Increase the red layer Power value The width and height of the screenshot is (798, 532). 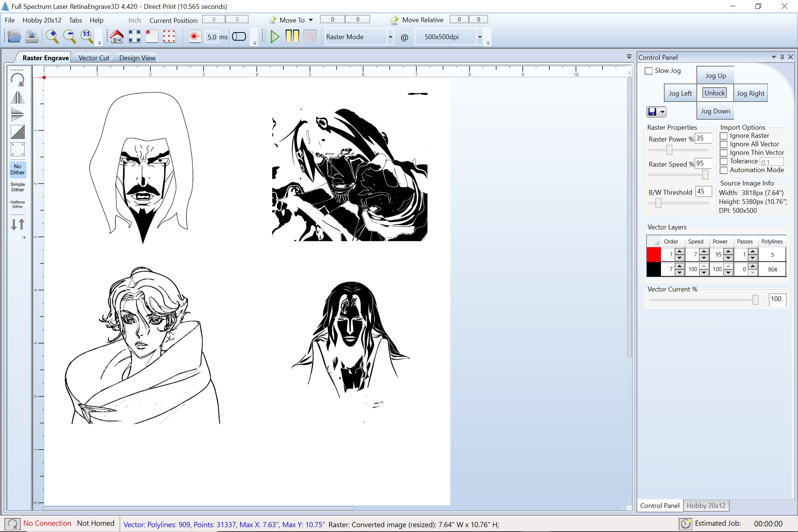pyautogui.click(x=729, y=251)
